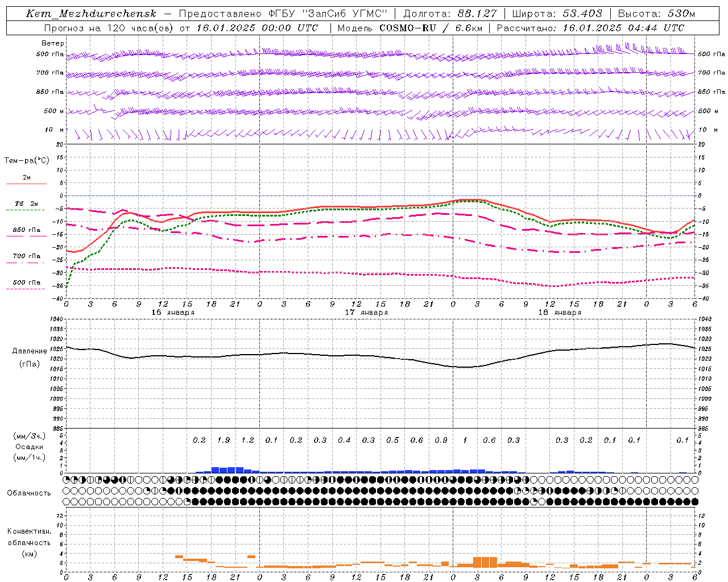Click the 'Конвективн.' convective cloud label
This screenshot has width=728, height=582.
click(29, 531)
